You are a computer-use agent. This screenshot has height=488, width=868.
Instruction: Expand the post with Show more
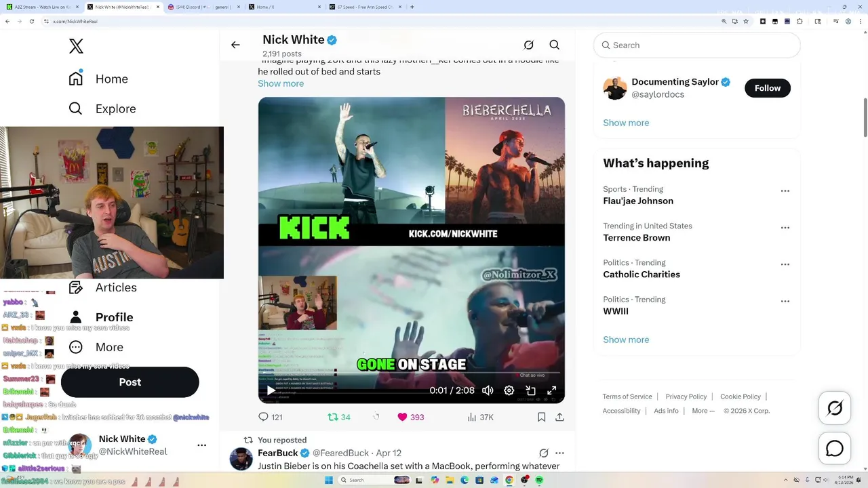click(281, 83)
